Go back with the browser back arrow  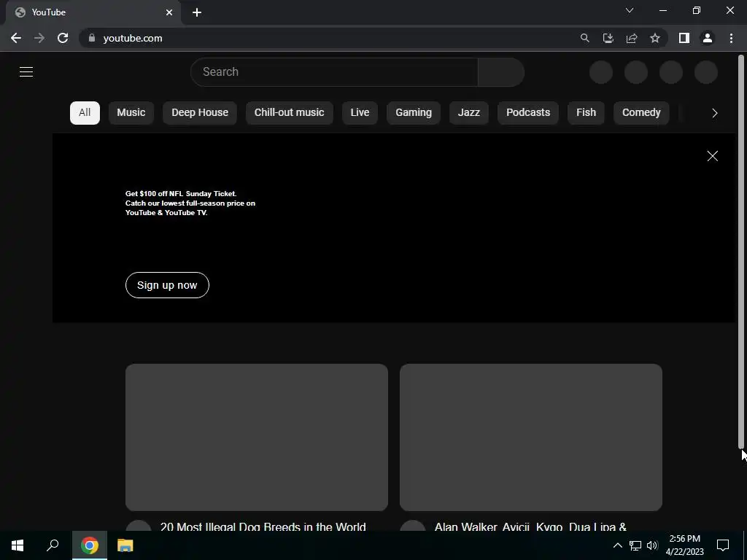tap(16, 38)
